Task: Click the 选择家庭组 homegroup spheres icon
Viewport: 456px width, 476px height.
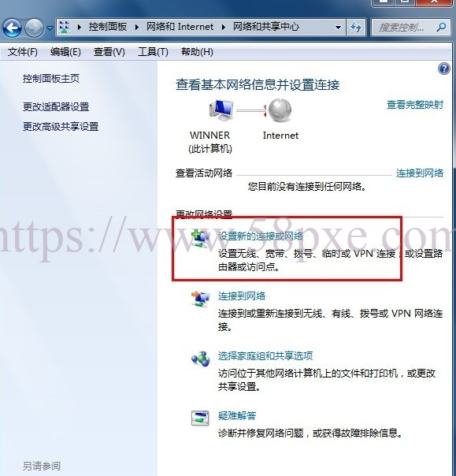Action: point(201,359)
